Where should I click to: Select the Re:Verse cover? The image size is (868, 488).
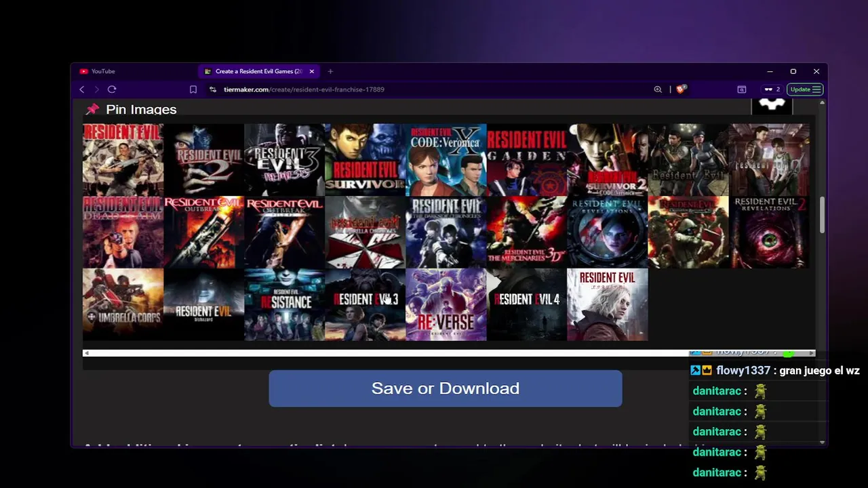[x=446, y=305]
